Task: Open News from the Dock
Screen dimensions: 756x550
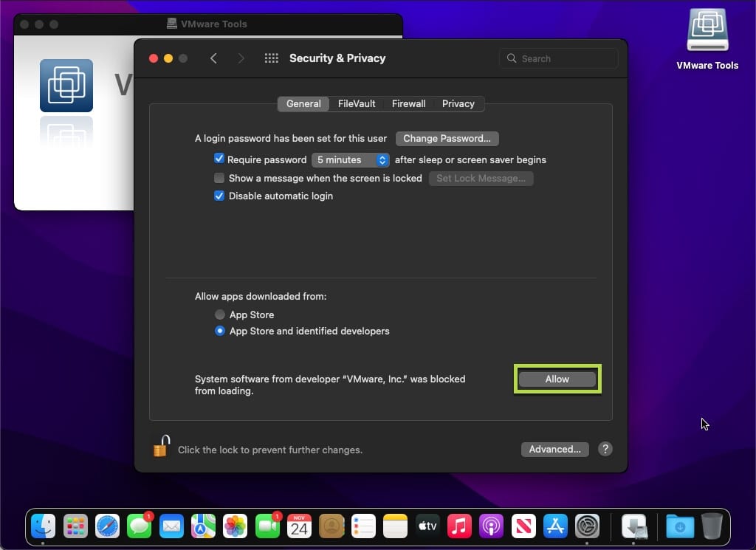Action: click(523, 526)
